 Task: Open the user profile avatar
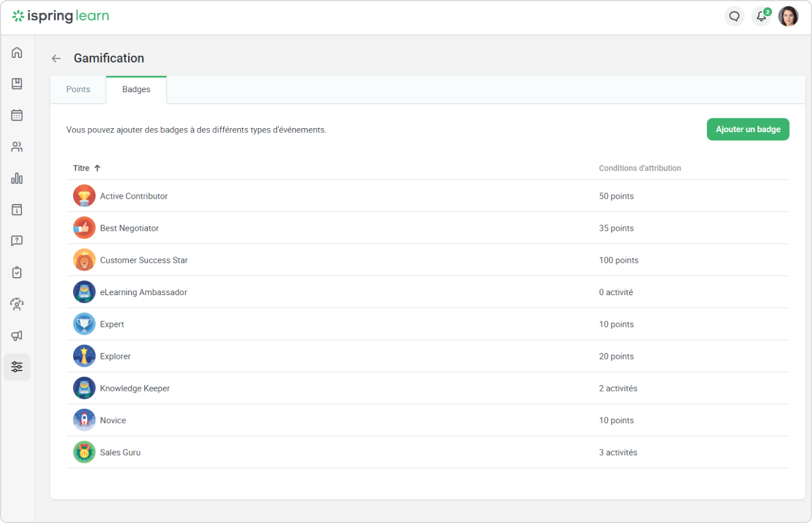click(x=788, y=16)
